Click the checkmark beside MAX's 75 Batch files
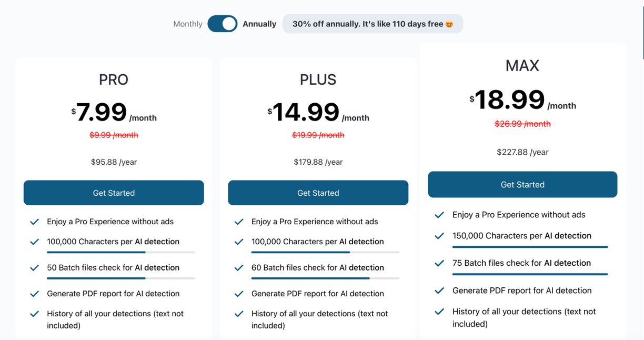 [439, 263]
